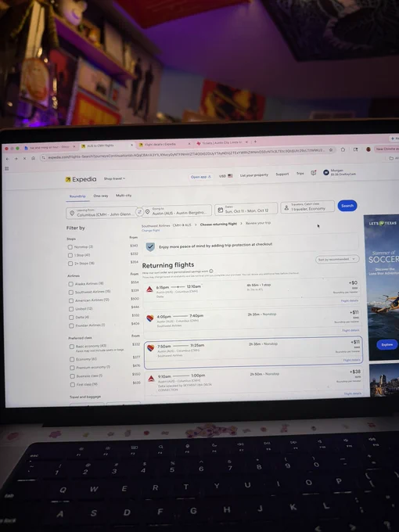Switch to Flight details Expedia browser tab
This screenshot has width=399, height=532.
point(163,144)
